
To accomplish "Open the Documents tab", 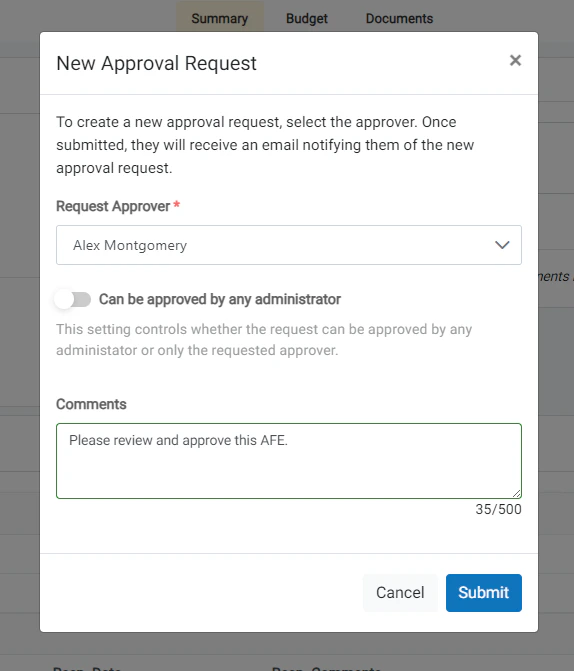I will click(399, 18).
